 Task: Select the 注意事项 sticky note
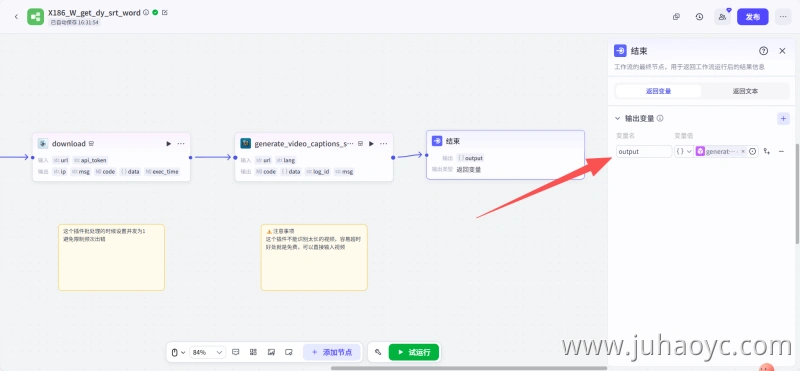click(314, 257)
